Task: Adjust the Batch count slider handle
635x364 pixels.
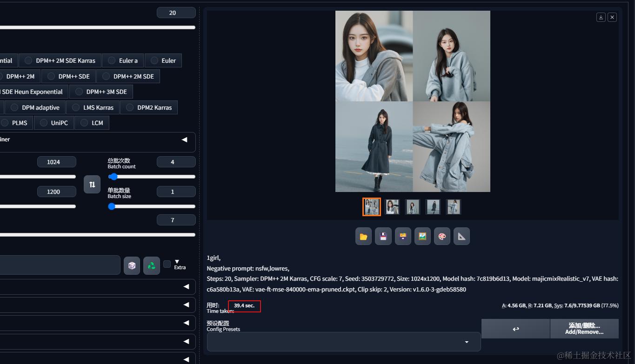Action: (113, 177)
